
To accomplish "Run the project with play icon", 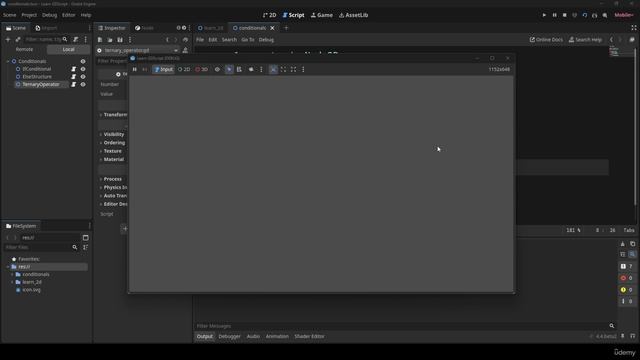I will (x=544, y=15).
